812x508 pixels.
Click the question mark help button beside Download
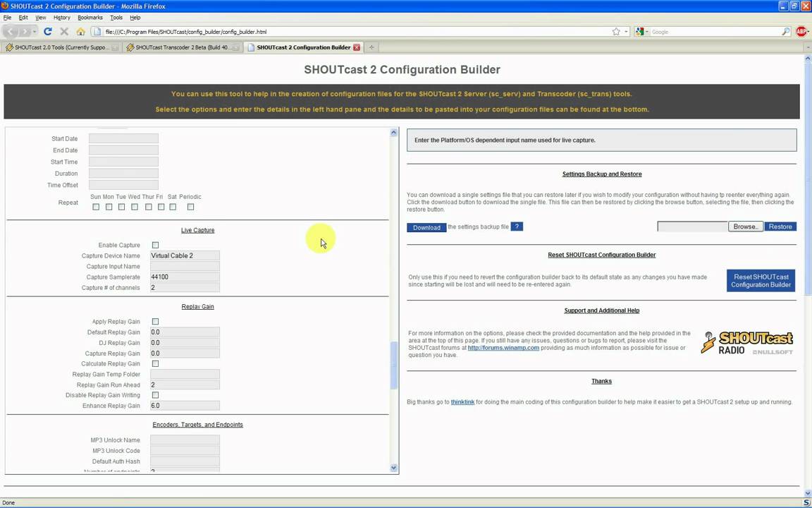click(x=516, y=226)
